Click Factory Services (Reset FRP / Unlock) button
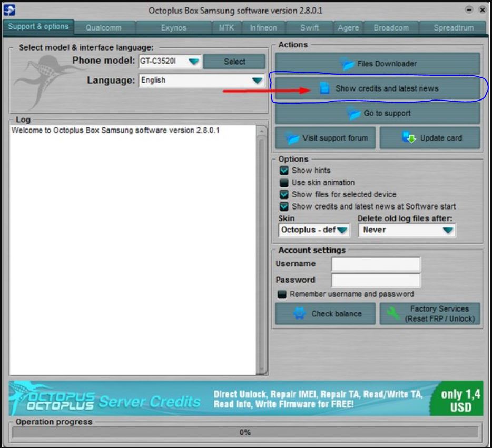This screenshot has width=492, height=448. 430,314
